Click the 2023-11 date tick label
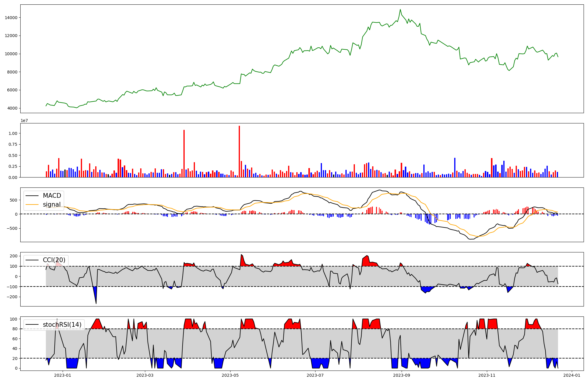Screen dimensions: 588x382 [487, 375]
